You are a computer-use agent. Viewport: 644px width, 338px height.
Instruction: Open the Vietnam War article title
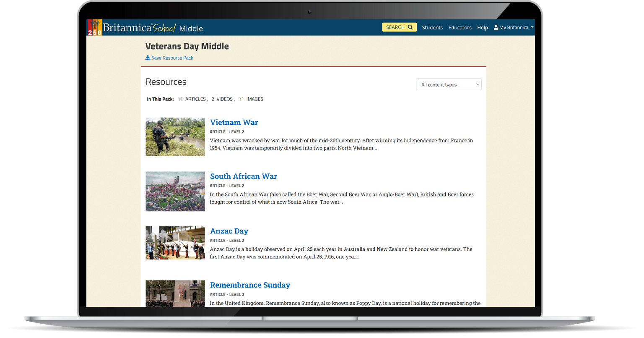tap(234, 122)
